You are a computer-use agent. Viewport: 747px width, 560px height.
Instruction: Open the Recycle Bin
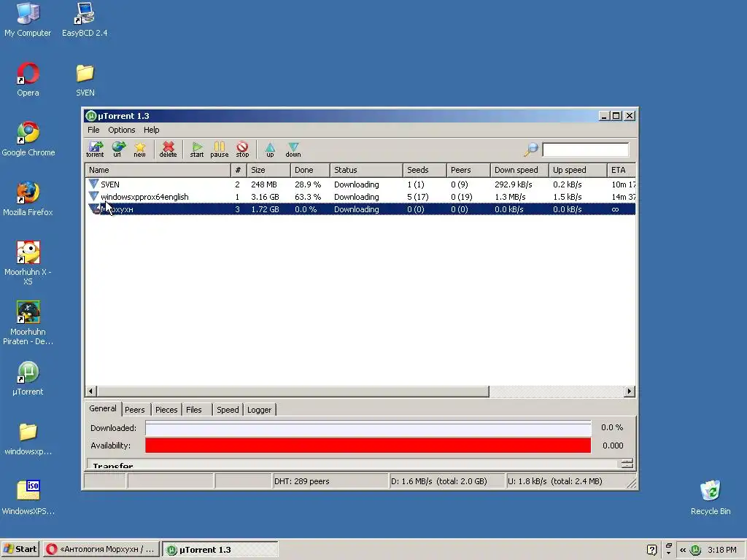pyautogui.click(x=711, y=497)
